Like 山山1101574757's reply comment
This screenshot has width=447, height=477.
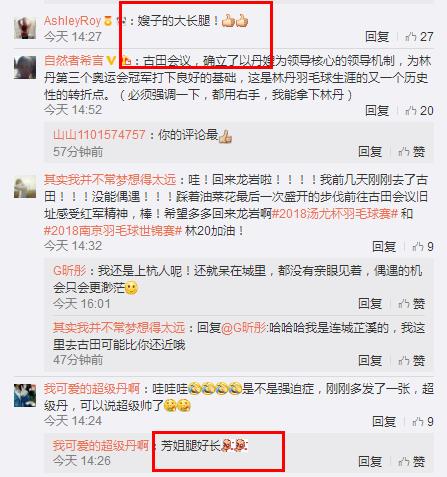[411, 152]
